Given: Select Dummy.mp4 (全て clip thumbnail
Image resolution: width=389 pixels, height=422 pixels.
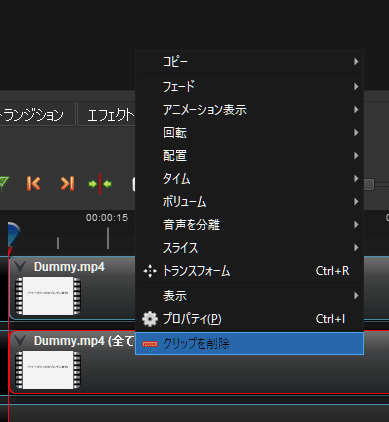Looking at the screenshot, I should click(x=48, y=370).
